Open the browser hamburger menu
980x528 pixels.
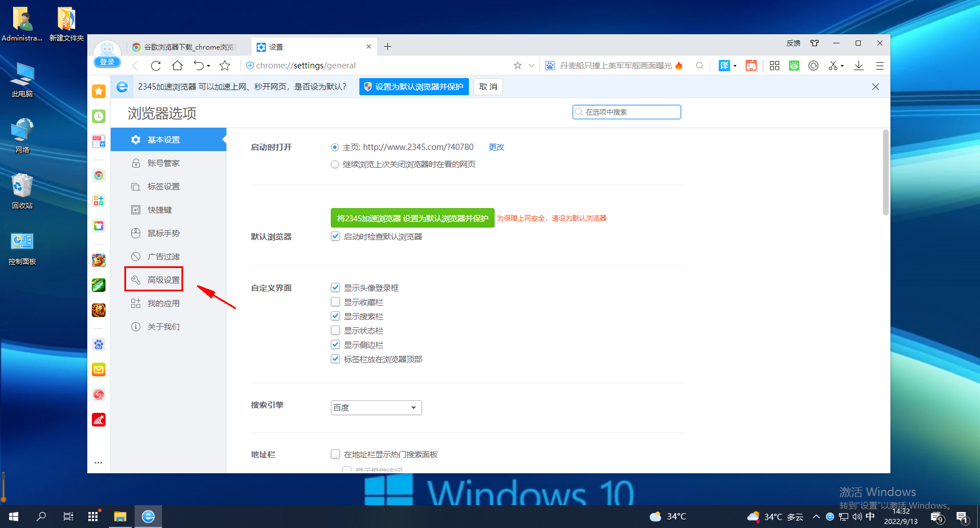point(880,66)
